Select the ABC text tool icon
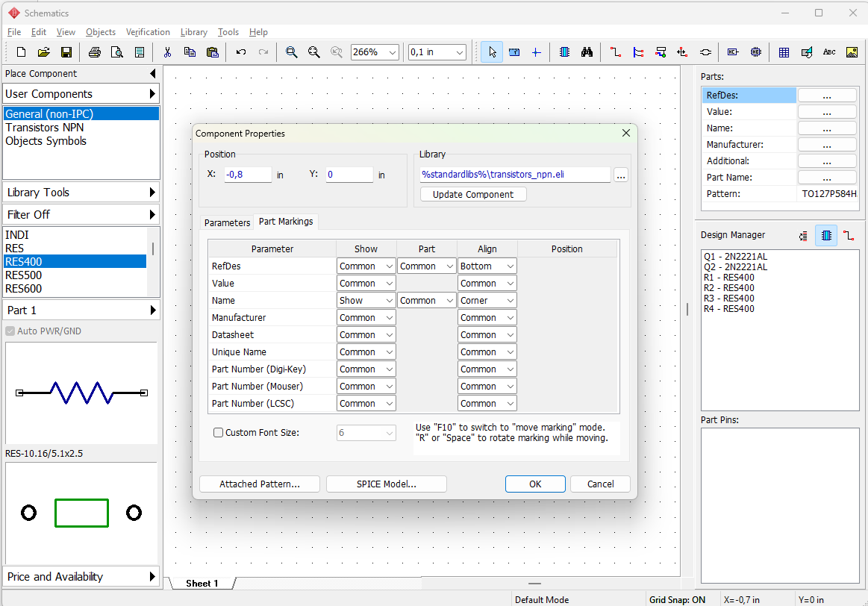This screenshot has width=868, height=606. tap(828, 52)
